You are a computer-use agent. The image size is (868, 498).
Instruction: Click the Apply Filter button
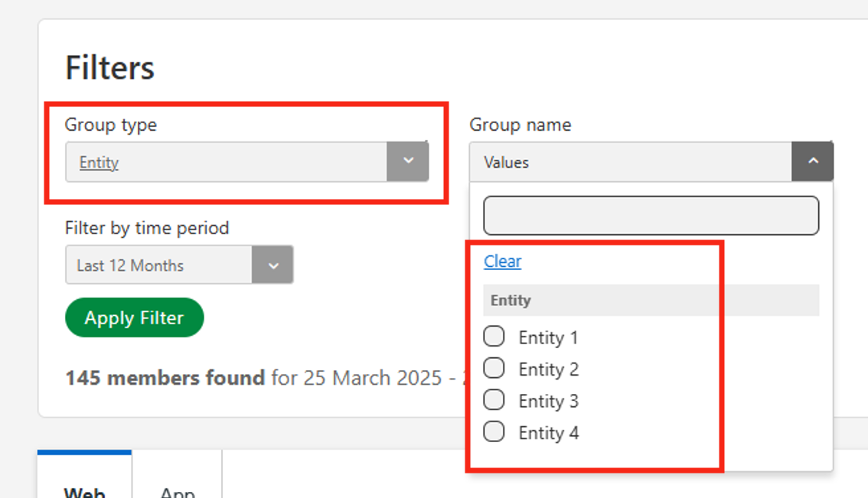click(x=135, y=317)
